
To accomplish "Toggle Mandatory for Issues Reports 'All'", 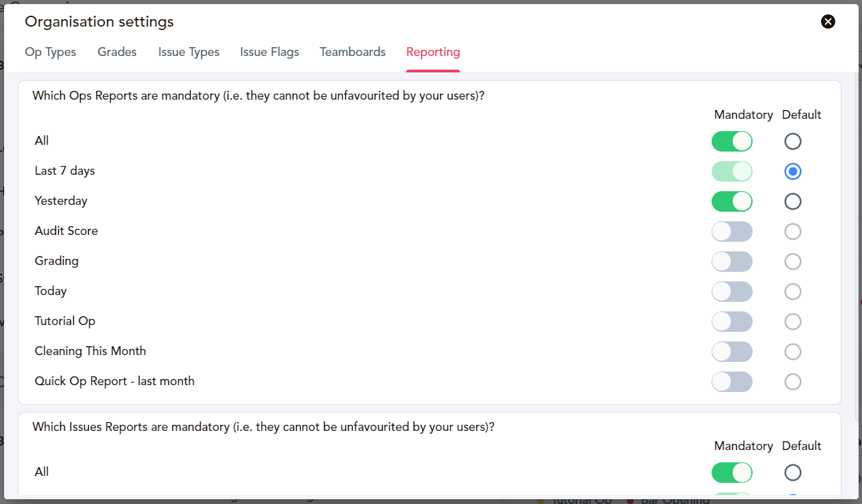I will tap(731, 473).
